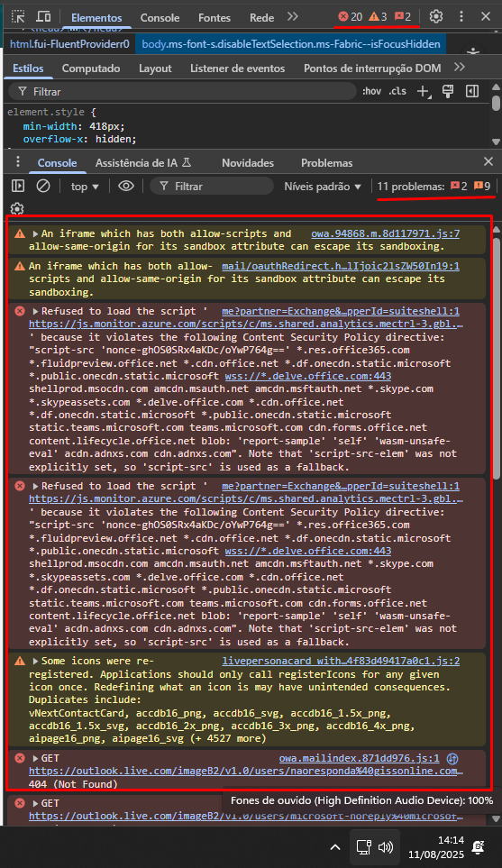The height and width of the screenshot is (868, 502).
Task: Open the Computado sidebar tab
Action: coord(91,69)
